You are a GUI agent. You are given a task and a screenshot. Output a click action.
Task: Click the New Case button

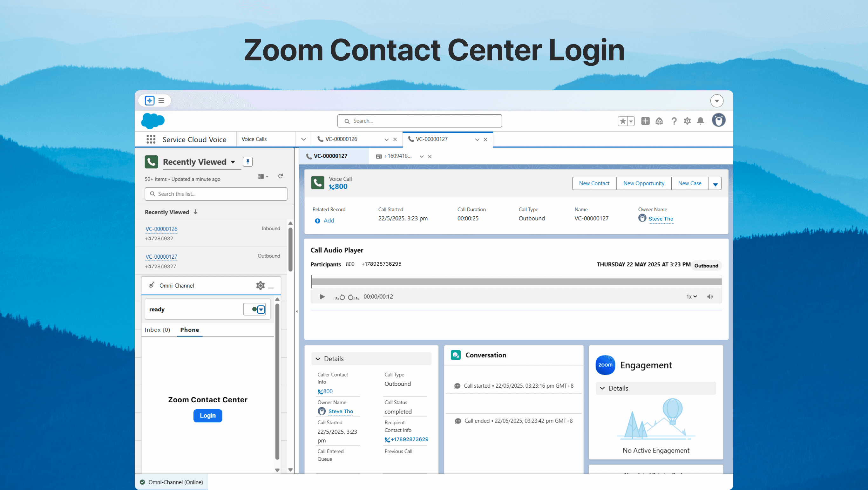689,183
